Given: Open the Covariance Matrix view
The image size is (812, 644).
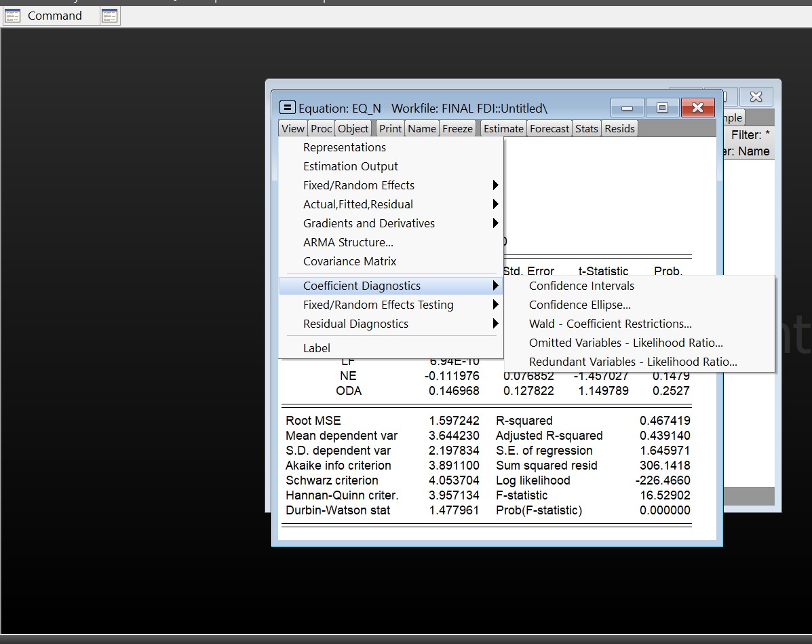Looking at the screenshot, I should tap(349, 261).
